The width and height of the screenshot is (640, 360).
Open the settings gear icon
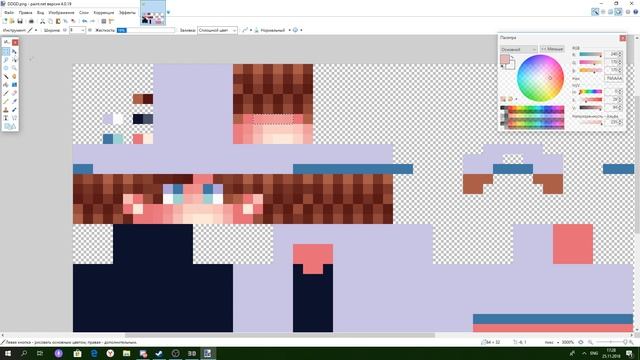628,12
